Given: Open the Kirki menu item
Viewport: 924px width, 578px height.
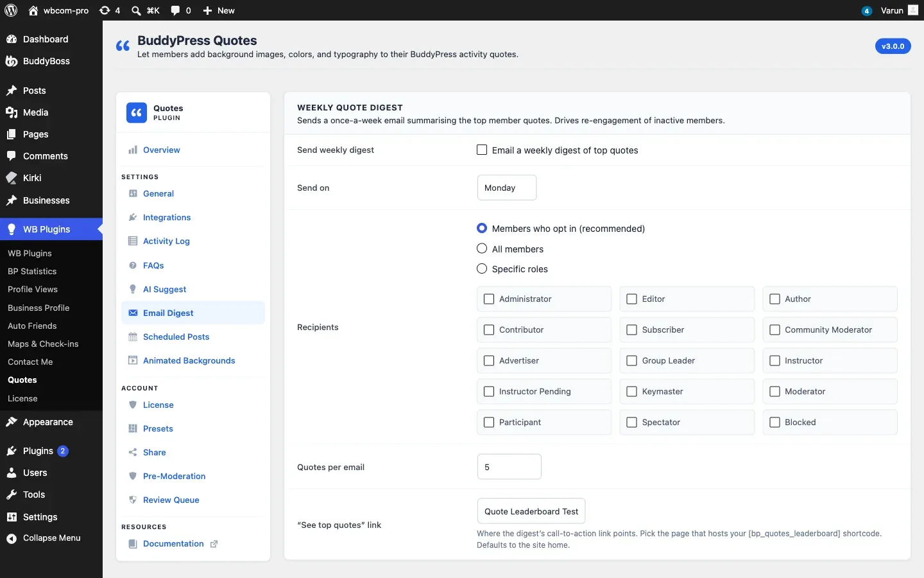Looking at the screenshot, I should 51,178.
